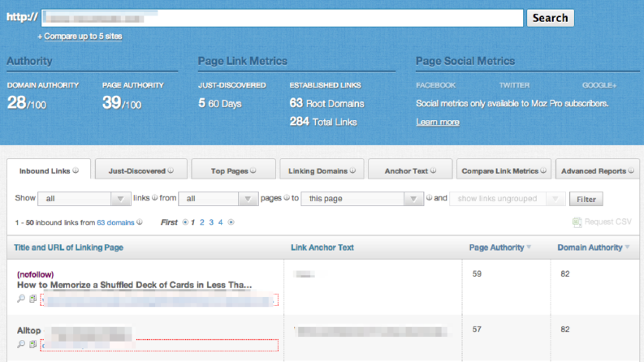Click the Just-Discovered 5 60 Days metric

(x=220, y=103)
